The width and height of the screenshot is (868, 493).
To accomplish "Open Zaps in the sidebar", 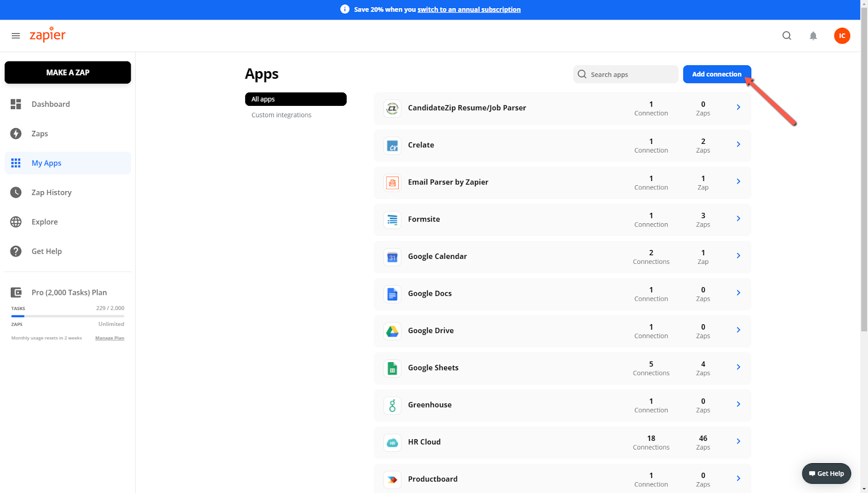I will (68, 134).
